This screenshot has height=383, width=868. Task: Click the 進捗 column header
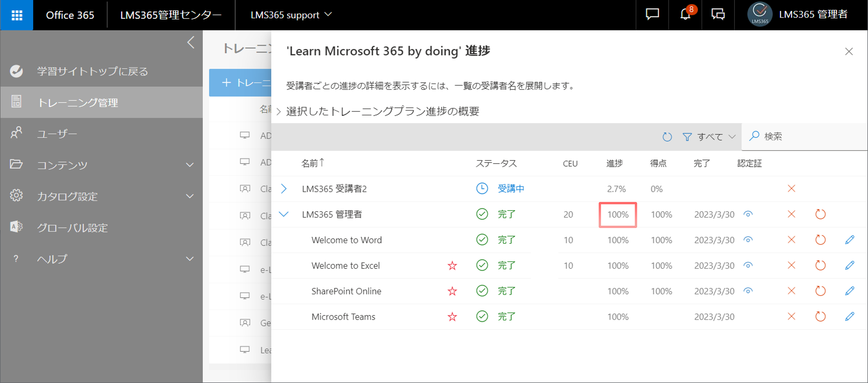click(615, 163)
